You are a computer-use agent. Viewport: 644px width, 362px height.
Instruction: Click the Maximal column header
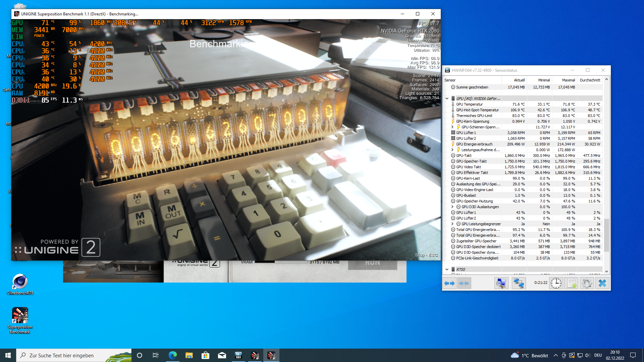click(568, 80)
